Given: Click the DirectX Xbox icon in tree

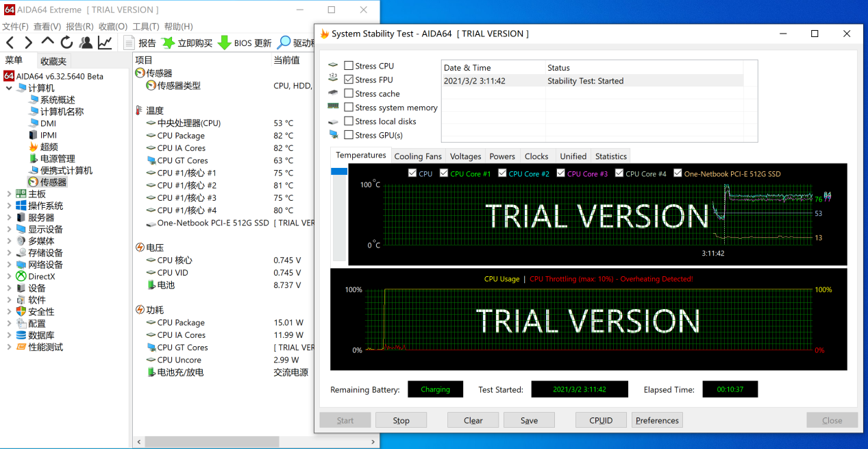Looking at the screenshot, I should [x=21, y=276].
